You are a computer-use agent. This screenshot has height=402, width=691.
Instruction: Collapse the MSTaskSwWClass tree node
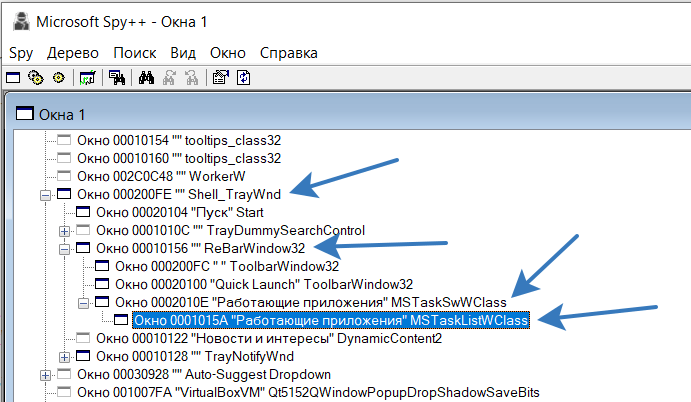pyautogui.click(x=83, y=303)
